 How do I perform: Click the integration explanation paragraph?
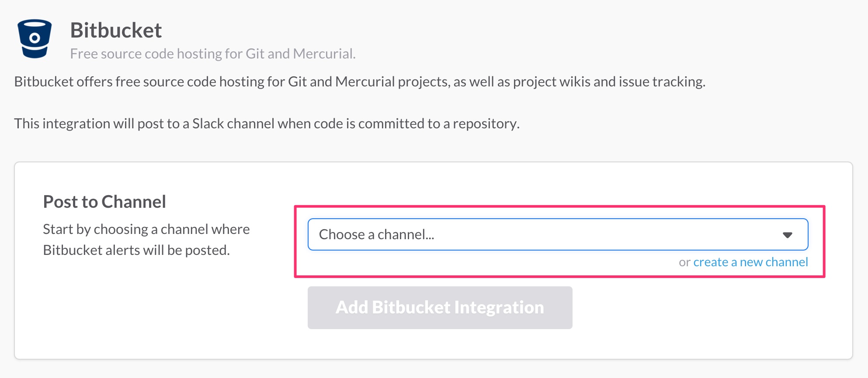coord(267,123)
